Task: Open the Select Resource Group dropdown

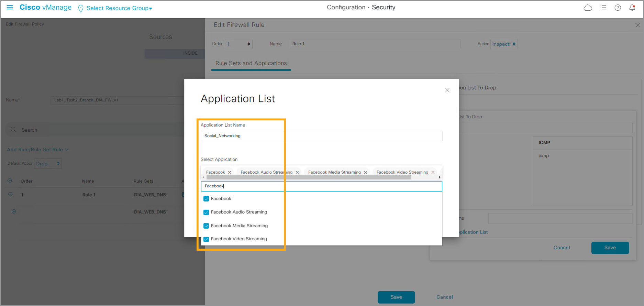Action: (x=119, y=8)
